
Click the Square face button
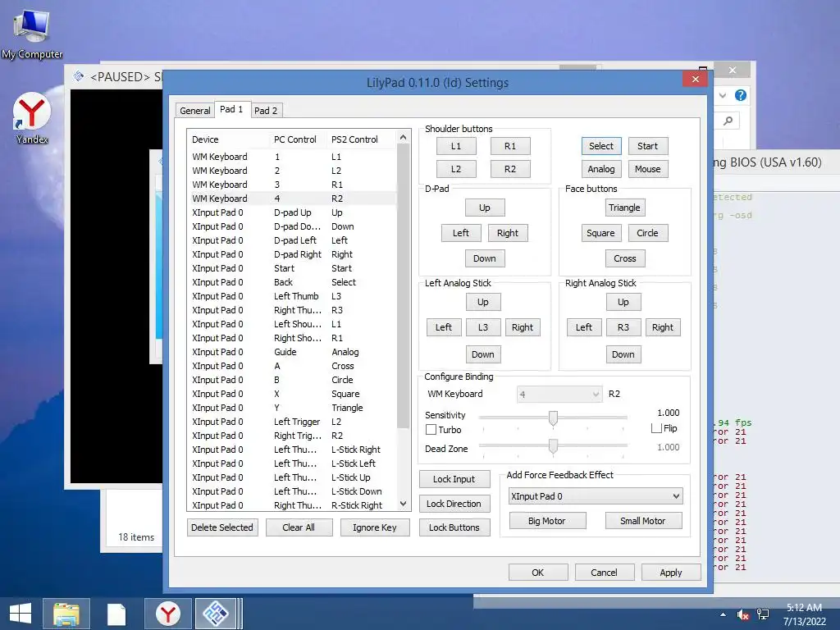click(600, 233)
